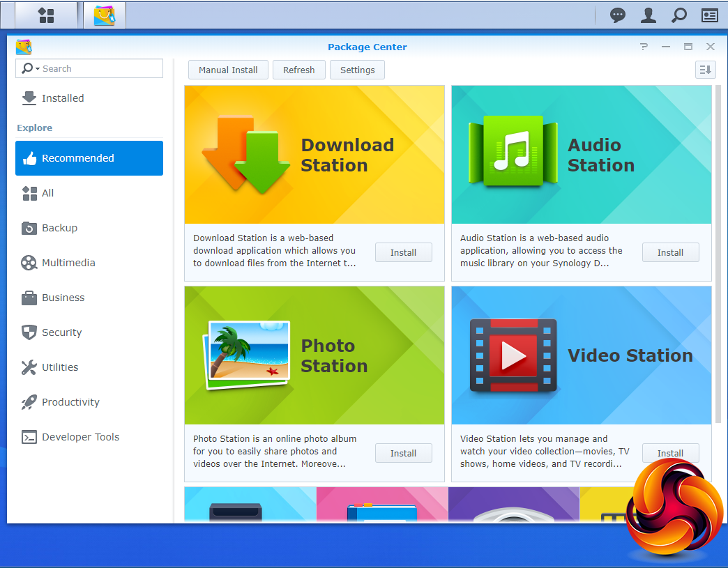
Task: Click the Audio Station banner thumbnail
Action: 581,155
